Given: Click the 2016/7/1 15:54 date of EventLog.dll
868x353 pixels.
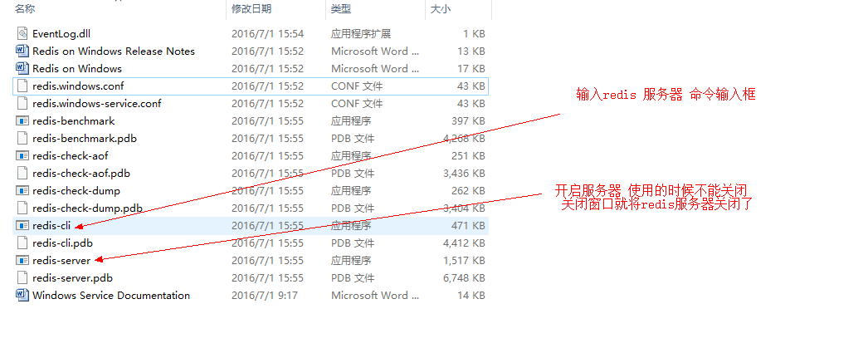Looking at the screenshot, I should [x=268, y=34].
